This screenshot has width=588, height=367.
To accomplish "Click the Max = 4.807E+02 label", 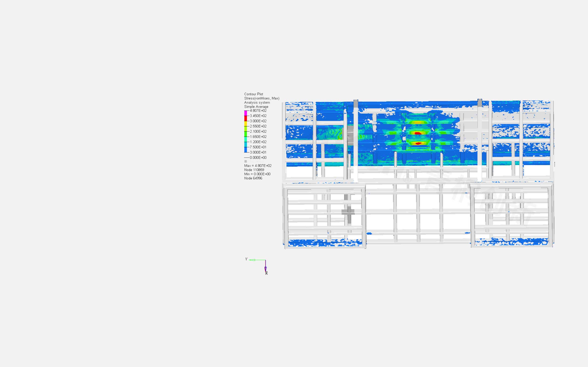I will click(257, 166).
